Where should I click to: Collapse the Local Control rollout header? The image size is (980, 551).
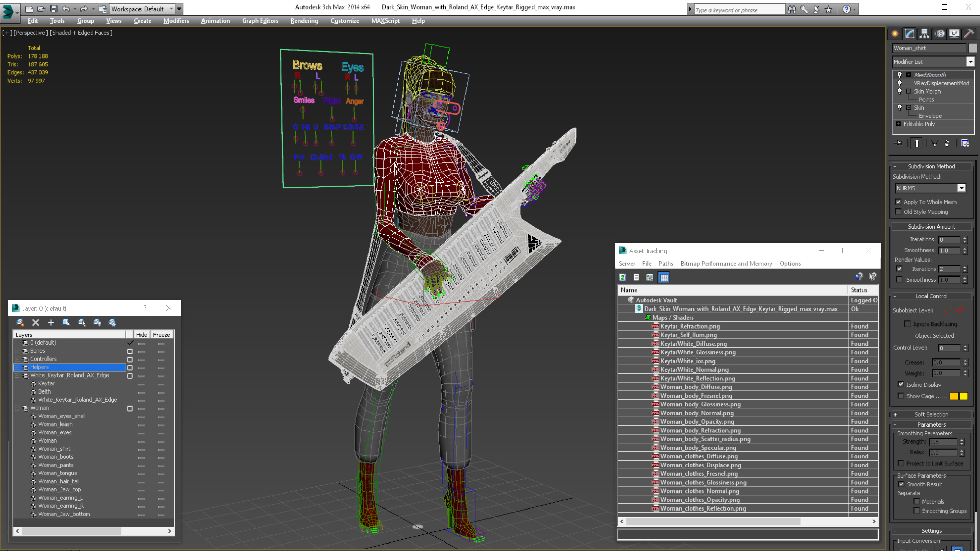(x=932, y=296)
